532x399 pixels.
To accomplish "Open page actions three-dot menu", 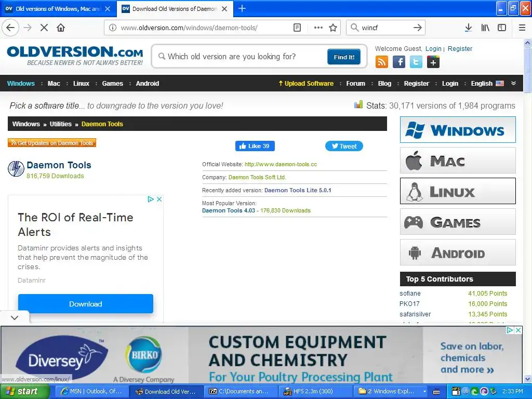I will coord(318,28).
